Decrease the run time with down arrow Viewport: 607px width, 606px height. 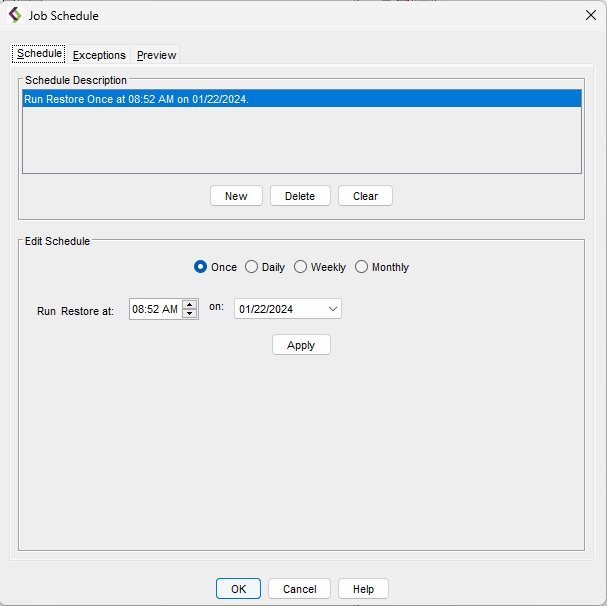click(190, 315)
